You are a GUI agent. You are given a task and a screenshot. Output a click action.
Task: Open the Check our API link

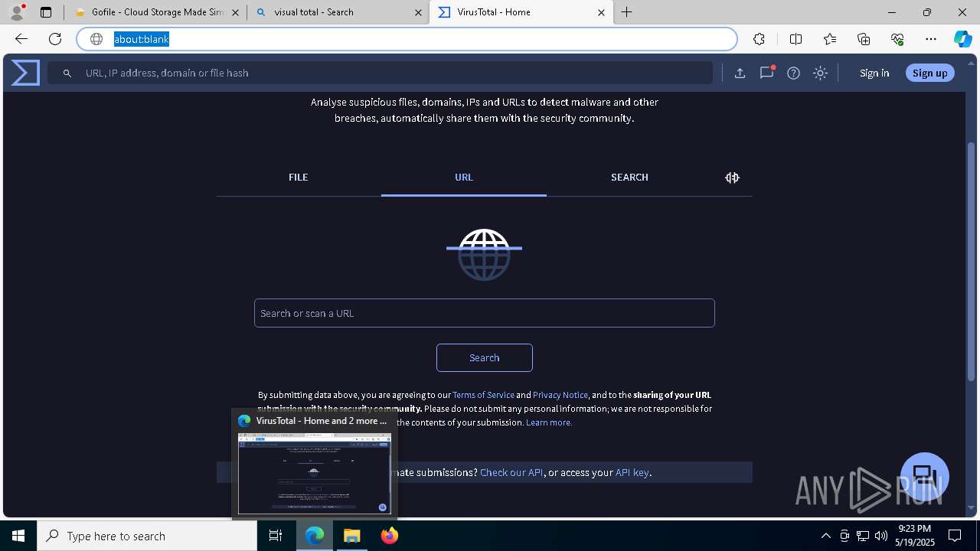click(x=511, y=472)
